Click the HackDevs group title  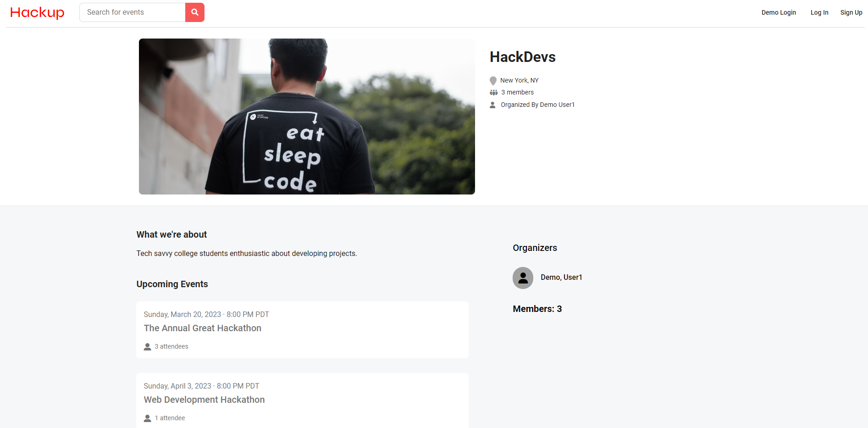point(523,57)
